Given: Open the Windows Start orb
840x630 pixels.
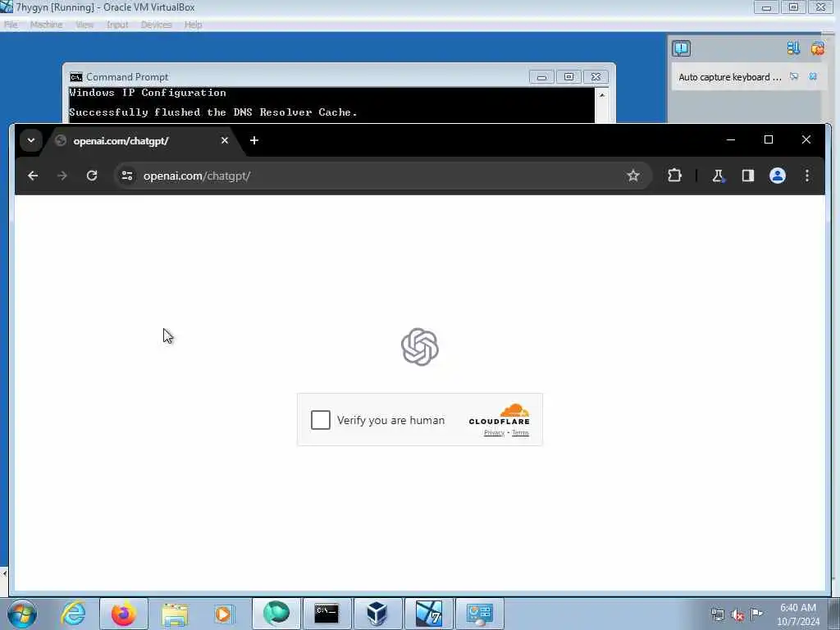Looking at the screenshot, I should tap(22, 614).
